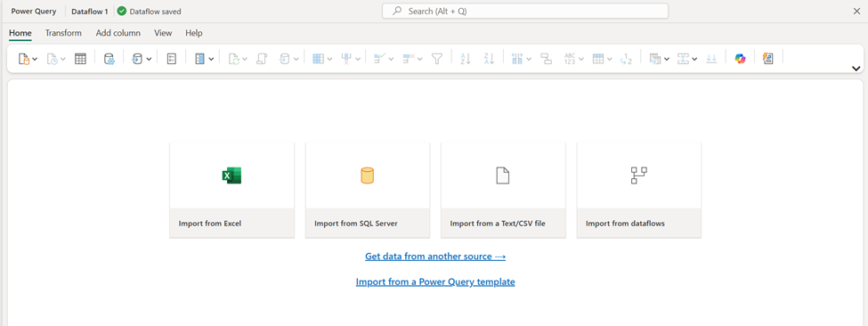Click the Filter rows funnel icon

point(437,59)
